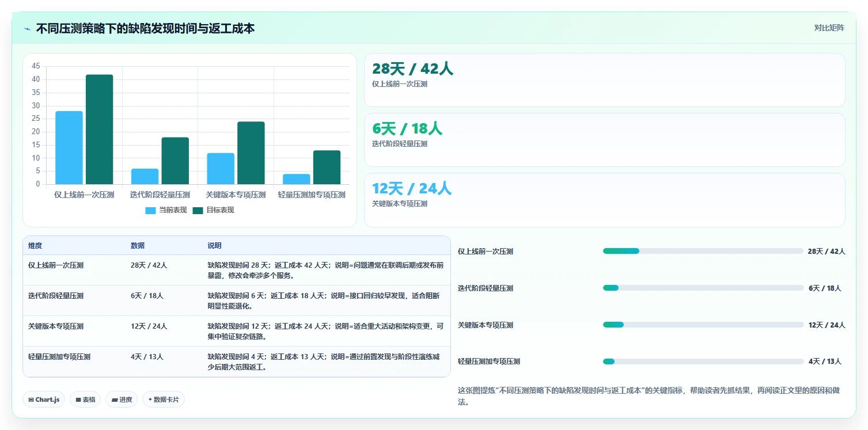Click the 28天 / 42人 data card
868x430 pixels.
coord(604,80)
